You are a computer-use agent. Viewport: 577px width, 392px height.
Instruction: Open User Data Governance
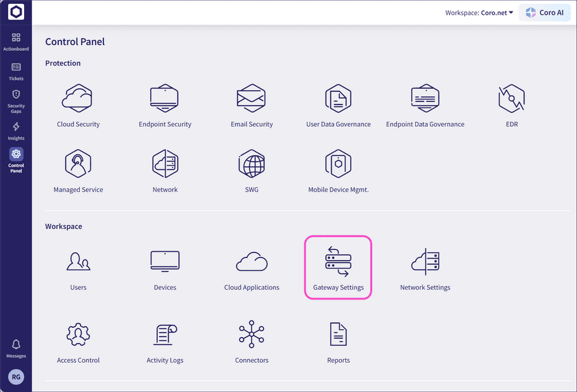tap(338, 100)
